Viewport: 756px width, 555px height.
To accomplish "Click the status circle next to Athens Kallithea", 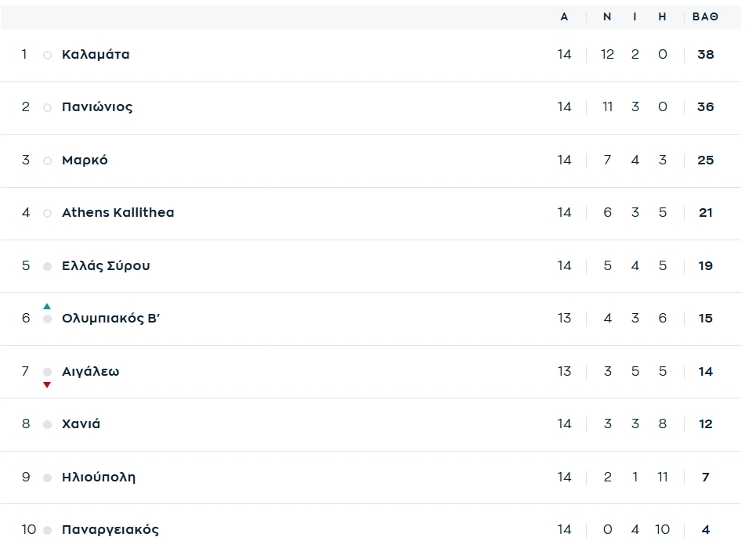I will (47, 214).
